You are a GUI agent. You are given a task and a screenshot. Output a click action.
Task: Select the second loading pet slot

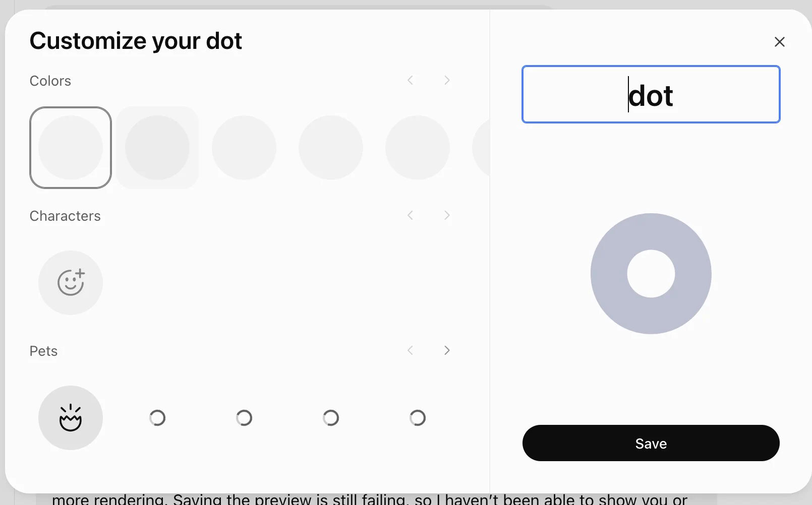[244, 418]
